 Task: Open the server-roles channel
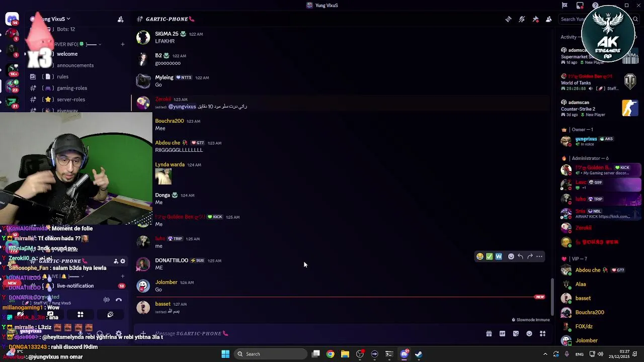(x=75, y=99)
